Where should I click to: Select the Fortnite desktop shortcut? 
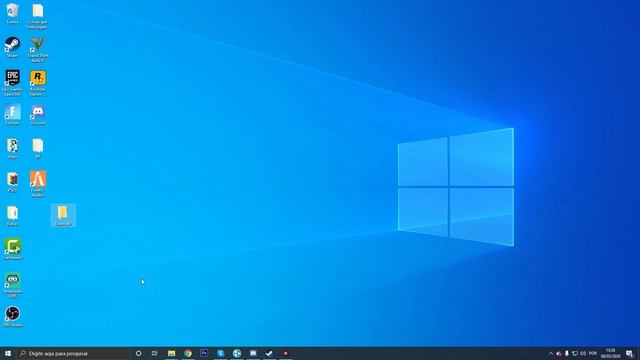click(x=12, y=114)
